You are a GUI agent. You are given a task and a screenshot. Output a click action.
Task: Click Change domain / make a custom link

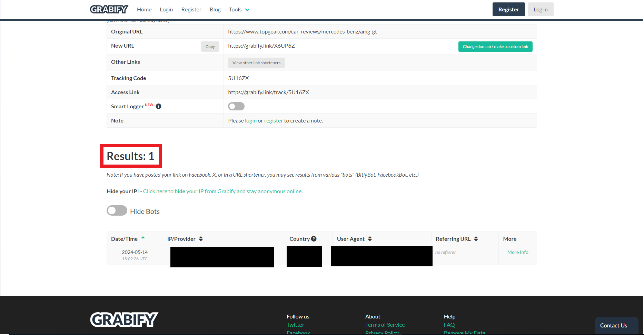click(495, 47)
